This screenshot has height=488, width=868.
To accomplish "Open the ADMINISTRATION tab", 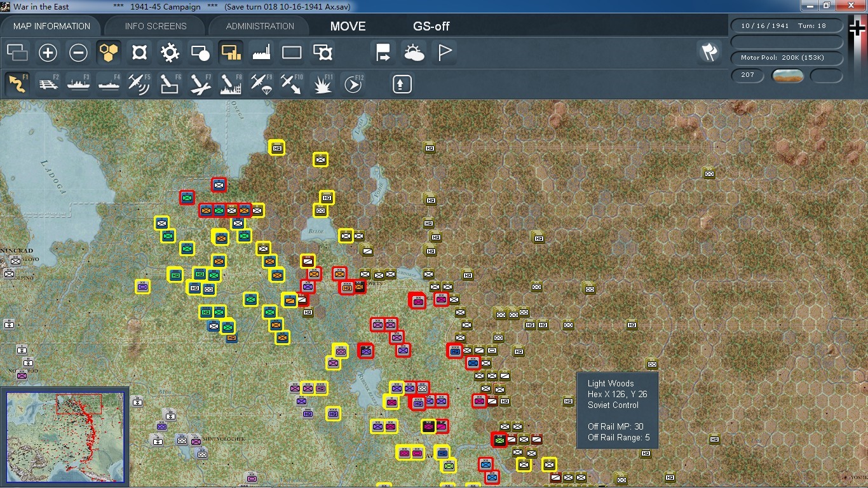I will point(260,26).
